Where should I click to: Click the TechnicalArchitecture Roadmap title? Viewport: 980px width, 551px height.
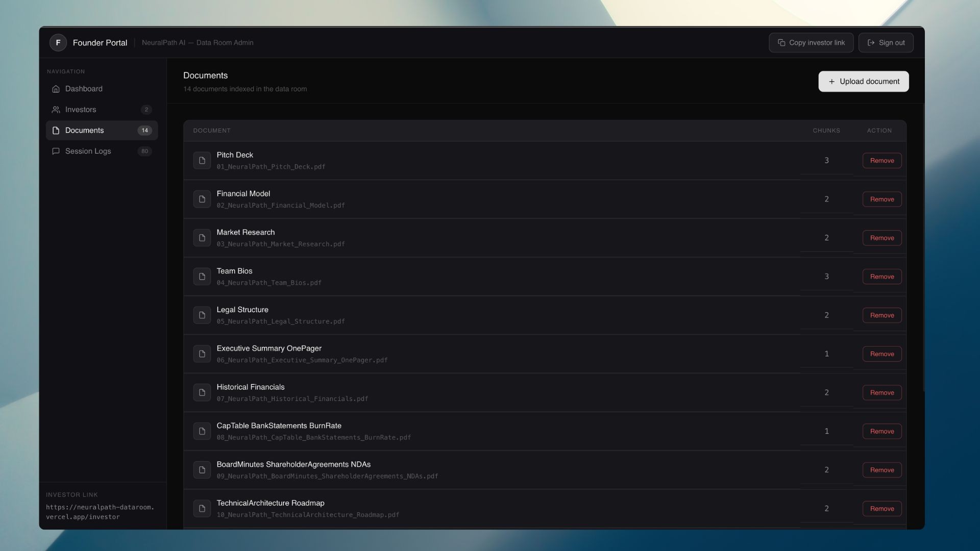pos(271,504)
